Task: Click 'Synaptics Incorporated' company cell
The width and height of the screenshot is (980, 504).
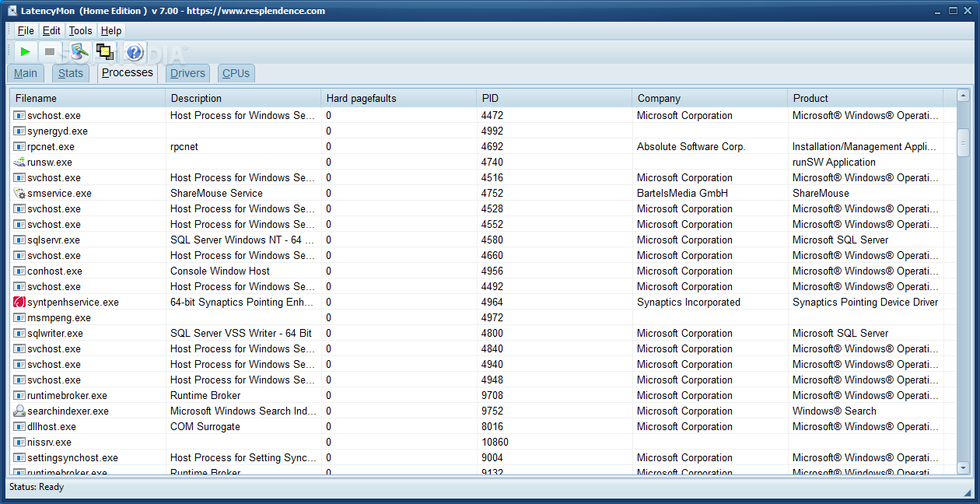Action: [x=688, y=302]
